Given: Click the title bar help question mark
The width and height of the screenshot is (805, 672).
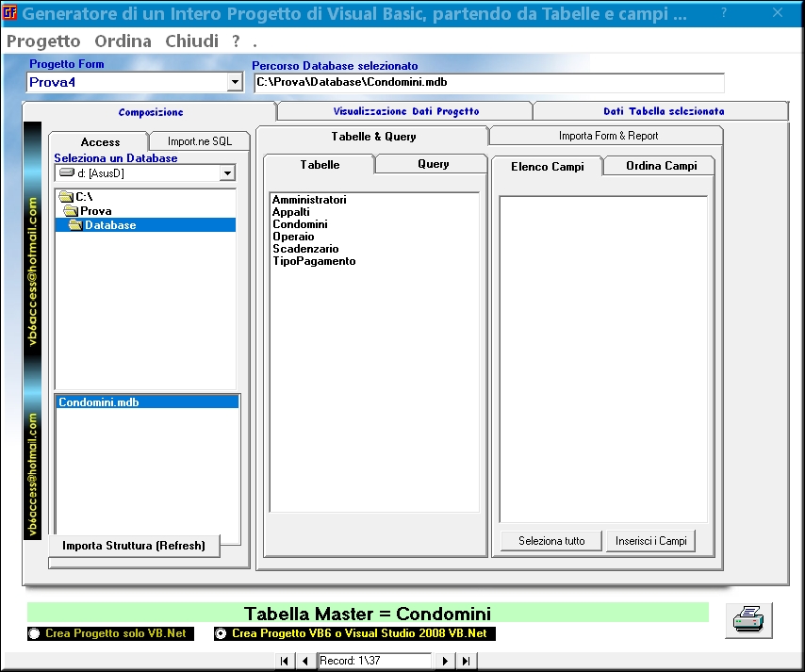Looking at the screenshot, I should 723,13.
